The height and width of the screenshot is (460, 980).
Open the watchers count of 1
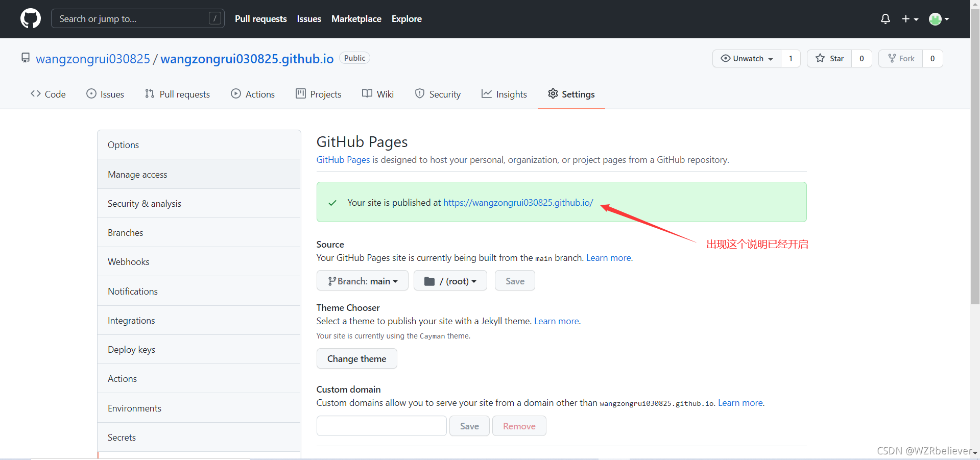tap(791, 58)
